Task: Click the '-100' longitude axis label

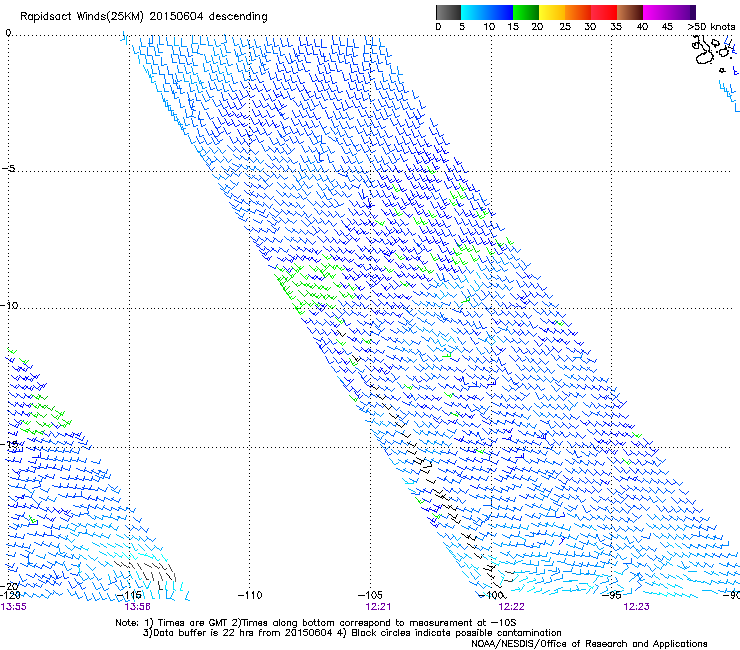Action: pos(491,595)
